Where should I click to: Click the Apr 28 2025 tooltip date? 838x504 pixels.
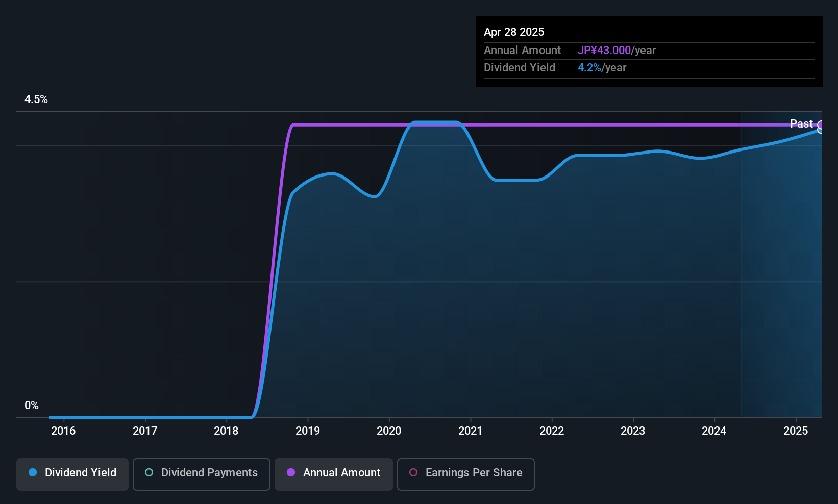tap(514, 32)
